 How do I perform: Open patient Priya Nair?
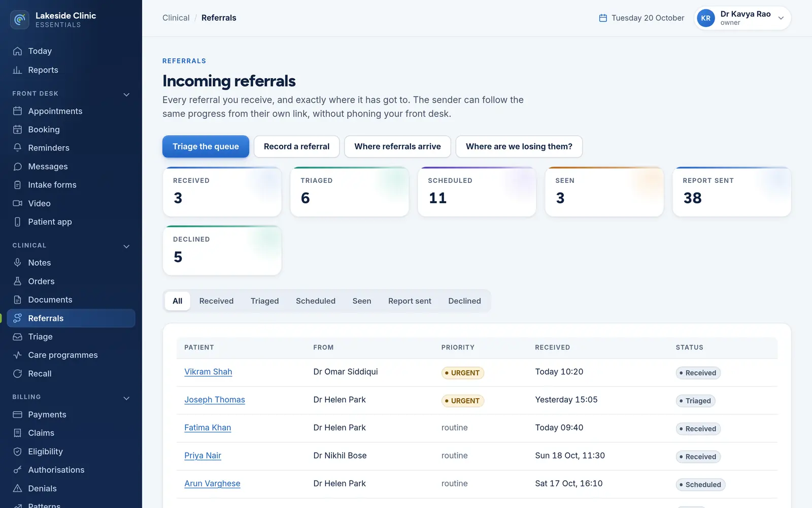pos(202,456)
